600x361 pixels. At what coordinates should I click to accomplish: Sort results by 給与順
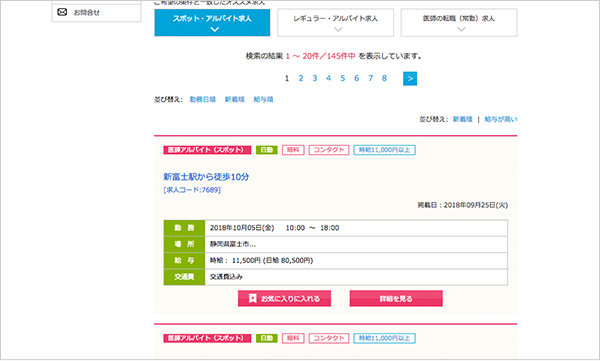pyautogui.click(x=263, y=99)
